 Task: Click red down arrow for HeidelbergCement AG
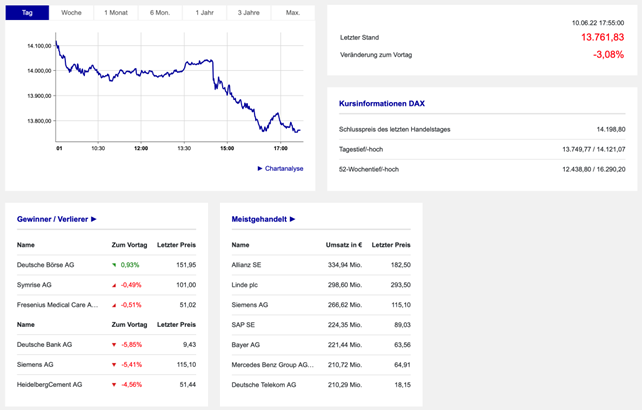pyautogui.click(x=114, y=385)
